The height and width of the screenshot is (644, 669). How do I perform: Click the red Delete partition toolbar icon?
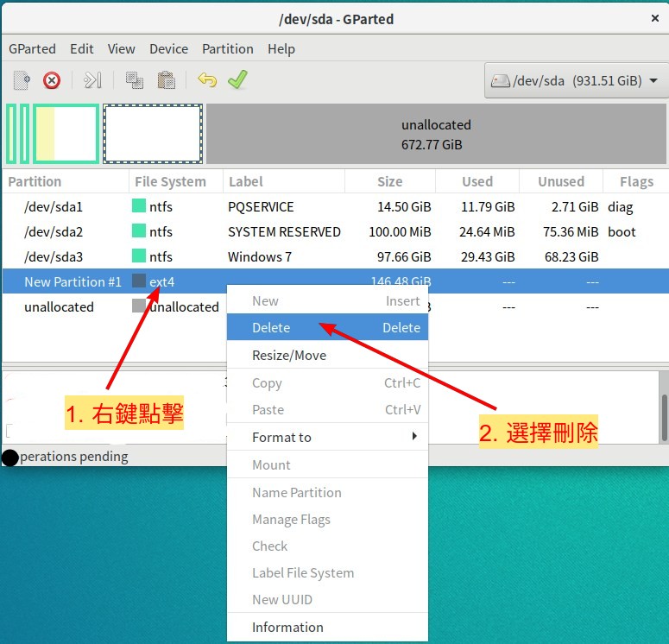52,80
